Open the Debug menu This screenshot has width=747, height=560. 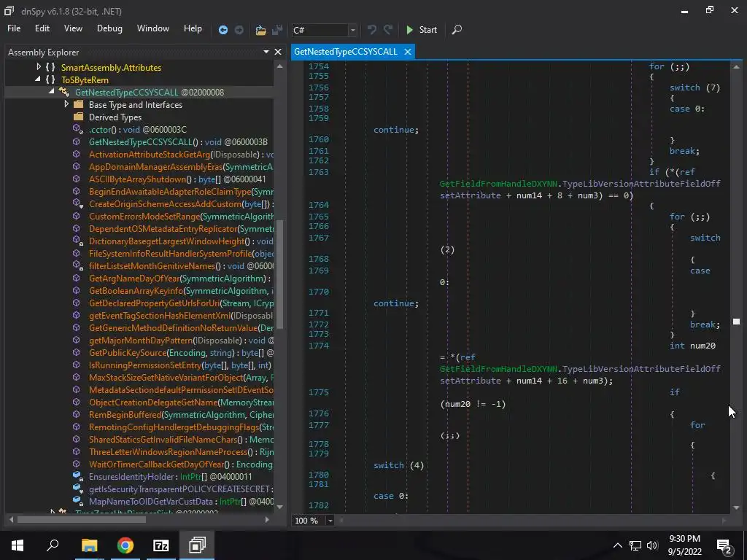[109, 28]
